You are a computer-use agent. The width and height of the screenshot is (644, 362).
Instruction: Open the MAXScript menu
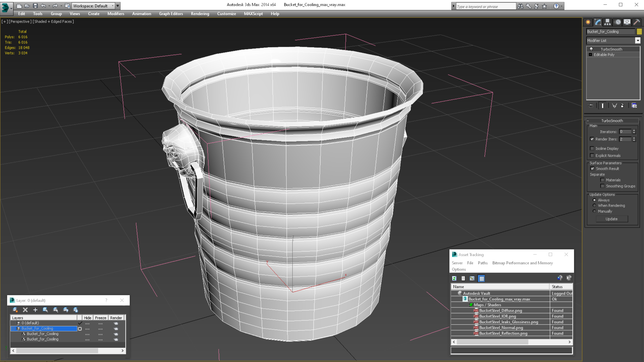coord(253,14)
